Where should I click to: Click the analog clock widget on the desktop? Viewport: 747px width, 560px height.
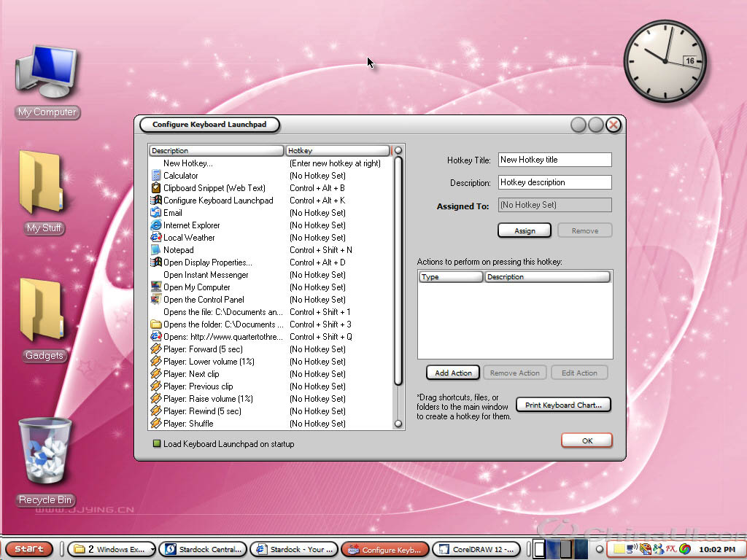pos(665,61)
